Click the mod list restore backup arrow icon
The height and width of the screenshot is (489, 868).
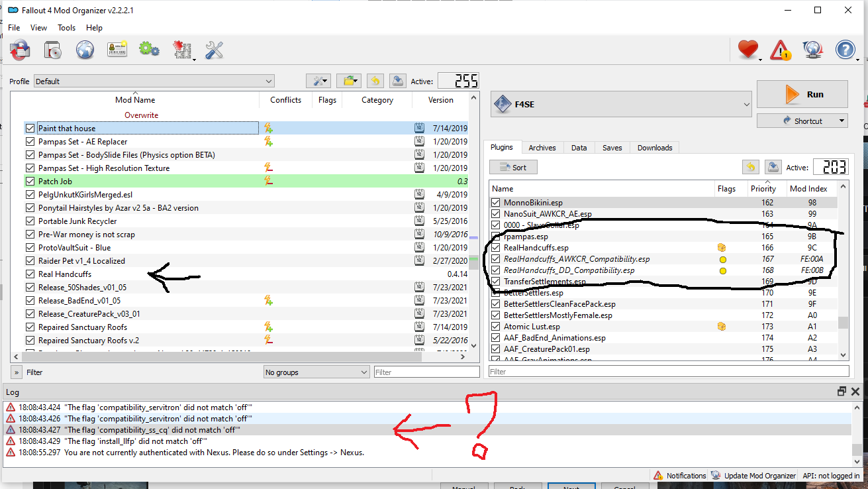(375, 81)
